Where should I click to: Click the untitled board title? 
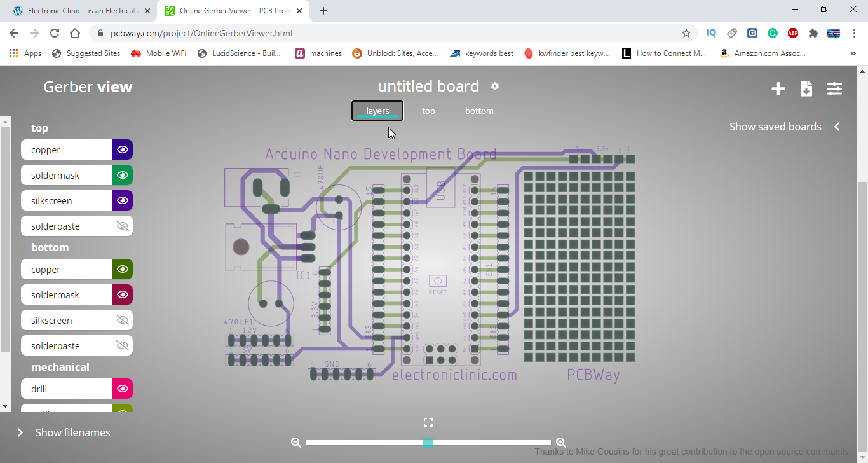(428, 86)
